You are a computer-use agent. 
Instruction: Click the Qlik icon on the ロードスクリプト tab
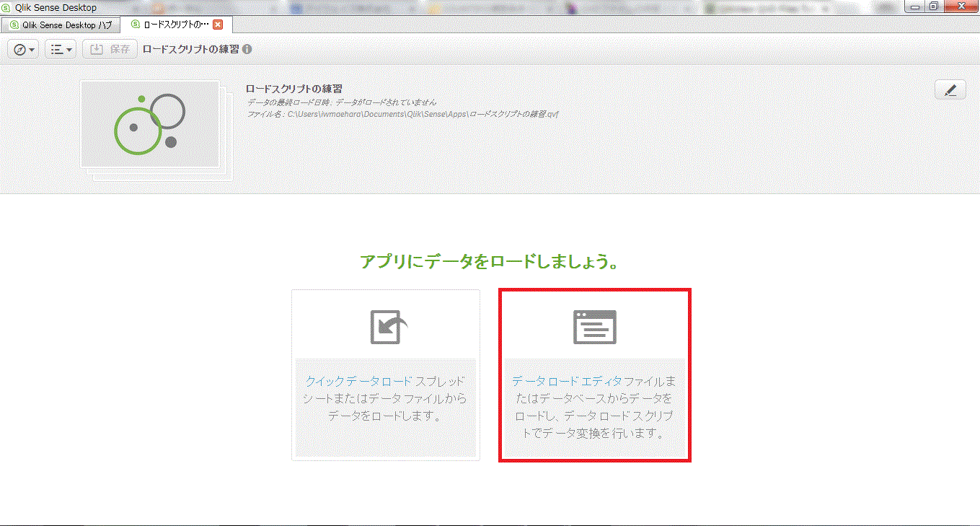pos(135,25)
